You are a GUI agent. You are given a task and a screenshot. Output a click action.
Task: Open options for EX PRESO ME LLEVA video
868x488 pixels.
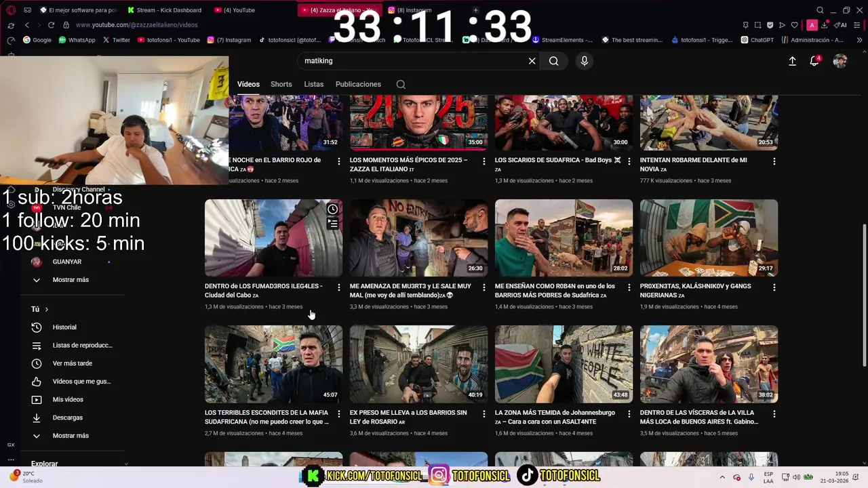click(x=484, y=413)
